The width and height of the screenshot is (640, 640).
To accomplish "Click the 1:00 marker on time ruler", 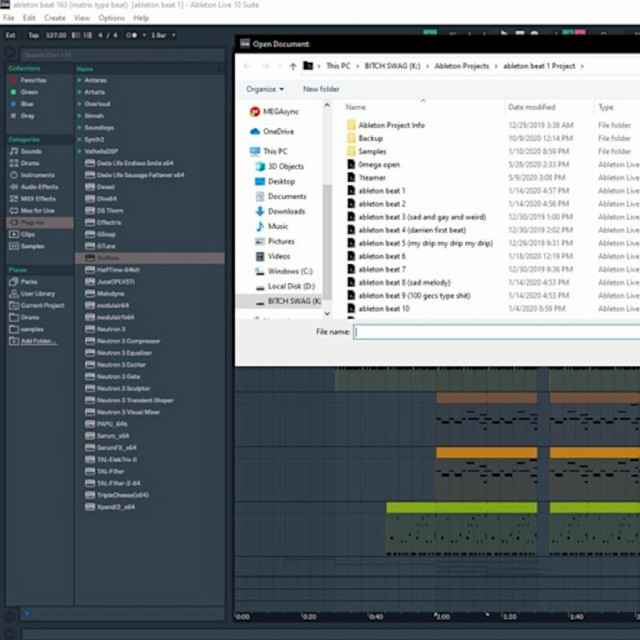I will pyautogui.click(x=442, y=617).
